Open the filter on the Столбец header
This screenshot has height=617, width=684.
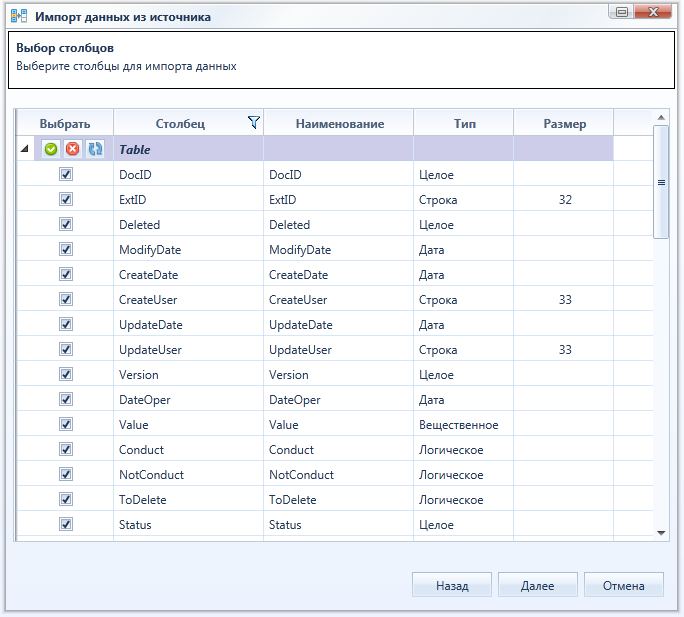[x=253, y=123]
